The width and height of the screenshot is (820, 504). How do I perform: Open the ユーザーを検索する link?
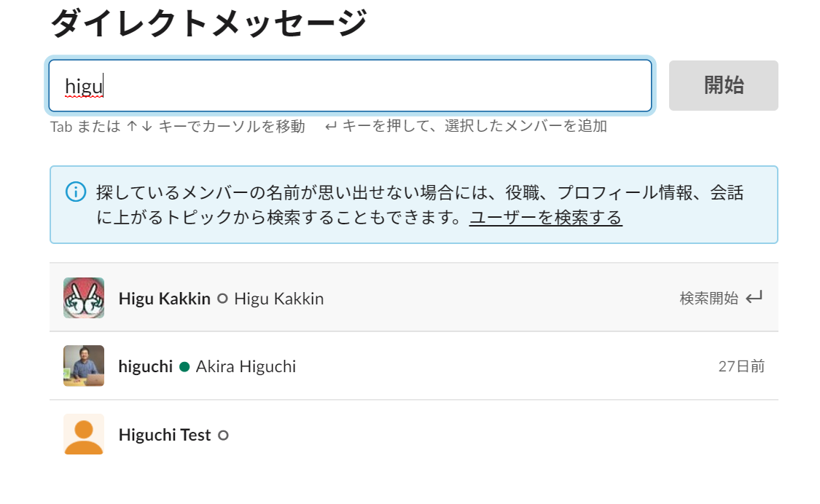(545, 217)
